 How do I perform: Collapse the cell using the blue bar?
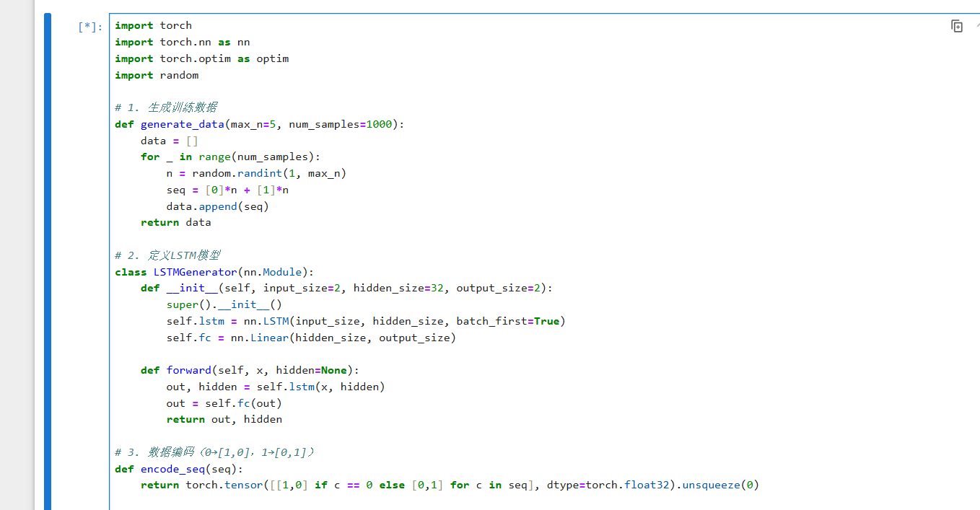[x=48, y=261]
